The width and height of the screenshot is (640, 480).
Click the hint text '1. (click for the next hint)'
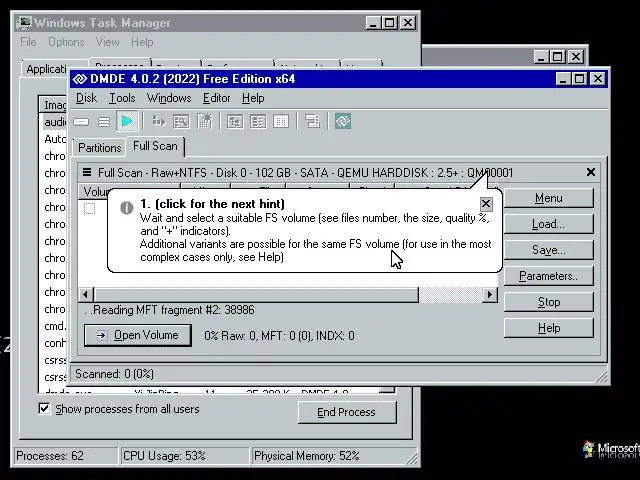click(x=212, y=204)
